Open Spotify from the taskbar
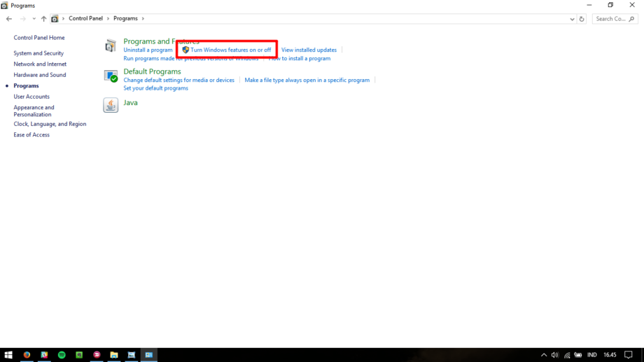 [62, 355]
